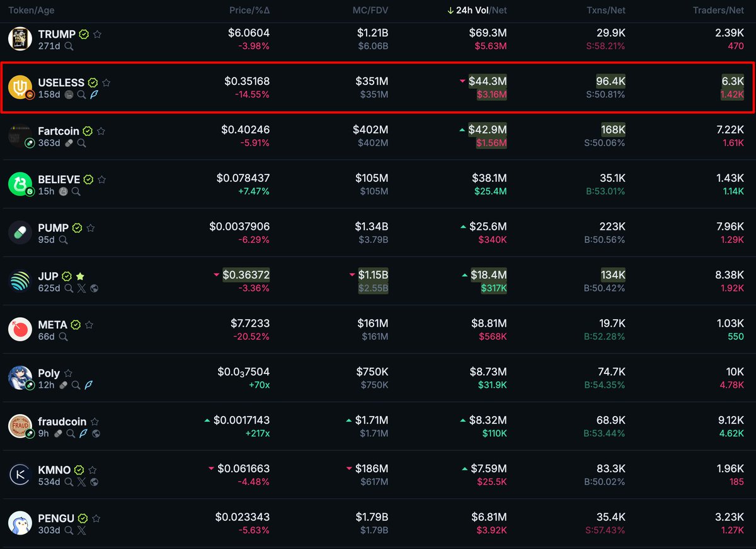
Task: Toggle favorite star for PUMP
Action: pos(90,228)
